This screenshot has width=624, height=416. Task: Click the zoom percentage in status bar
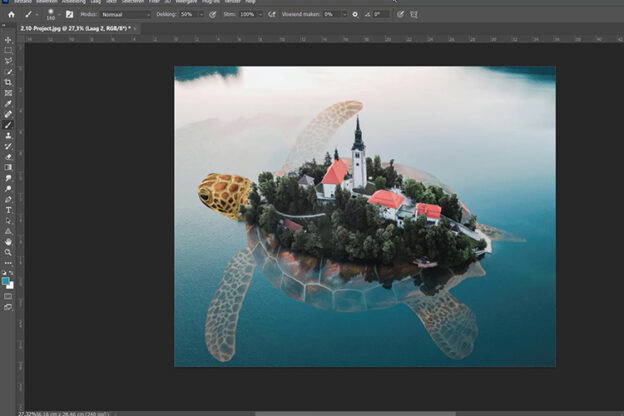26,414
